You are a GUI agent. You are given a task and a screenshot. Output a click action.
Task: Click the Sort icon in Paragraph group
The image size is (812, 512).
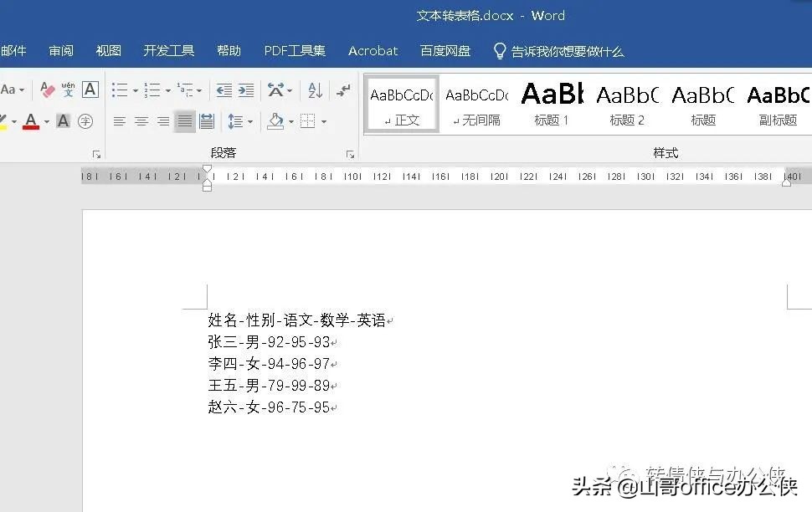point(316,91)
